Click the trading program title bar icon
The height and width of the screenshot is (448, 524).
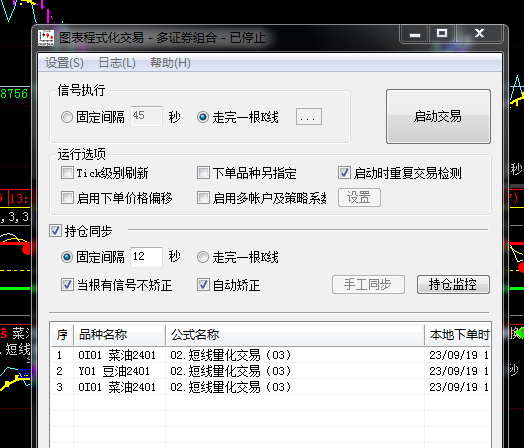(46, 38)
